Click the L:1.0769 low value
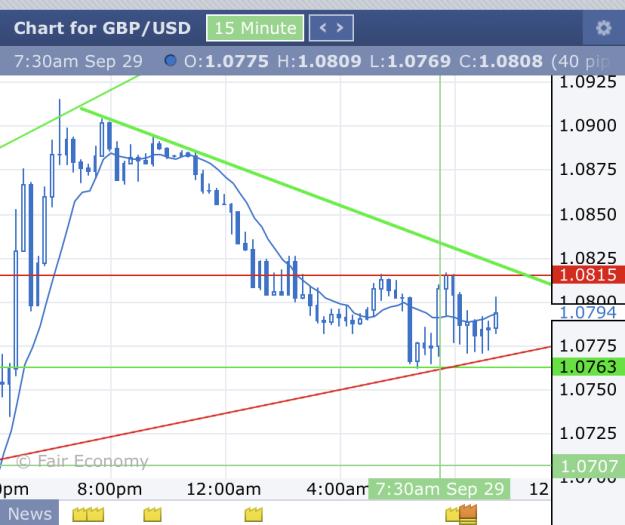The height and width of the screenshot is (525, 625). (410, 61)
